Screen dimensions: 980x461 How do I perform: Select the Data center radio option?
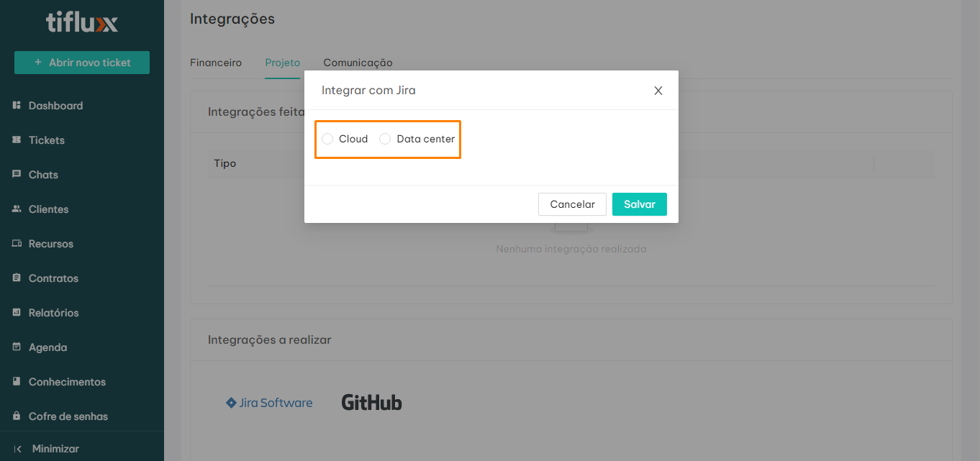(x=386, y=139)
